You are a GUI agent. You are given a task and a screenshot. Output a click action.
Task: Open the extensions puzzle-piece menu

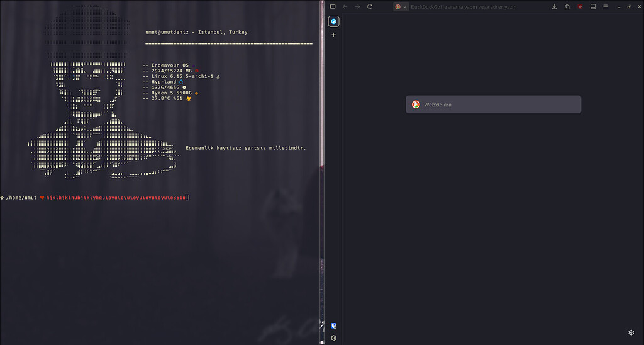pyautogui.click(x=567, y=6)
